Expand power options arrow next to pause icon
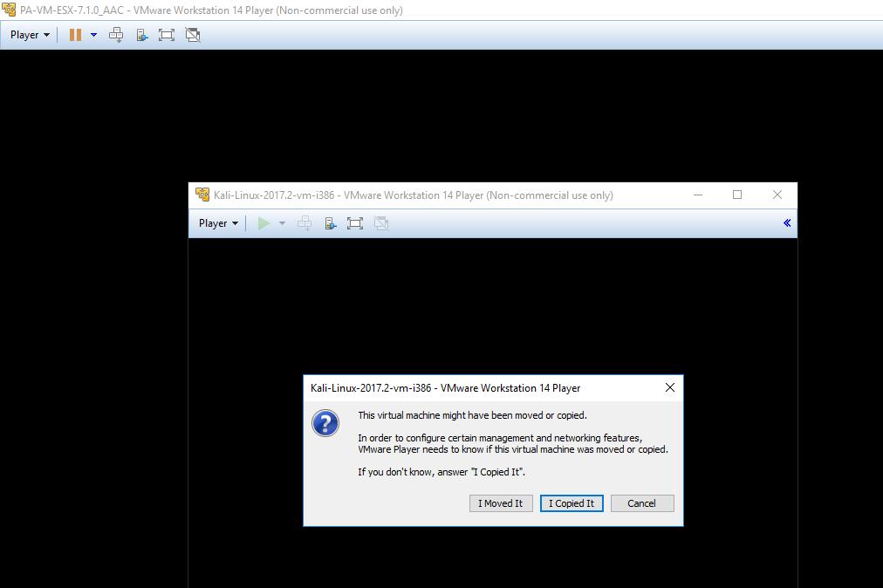 click(x=93, y=35)
